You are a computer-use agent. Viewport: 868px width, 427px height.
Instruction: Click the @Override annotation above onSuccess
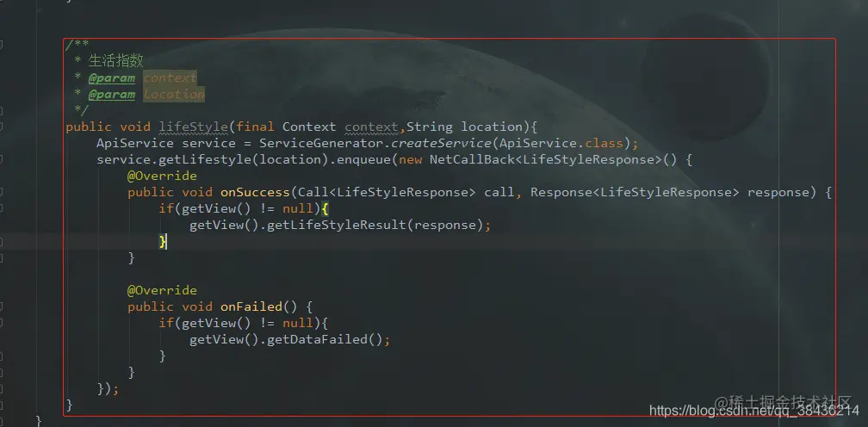tap(162, 176)
